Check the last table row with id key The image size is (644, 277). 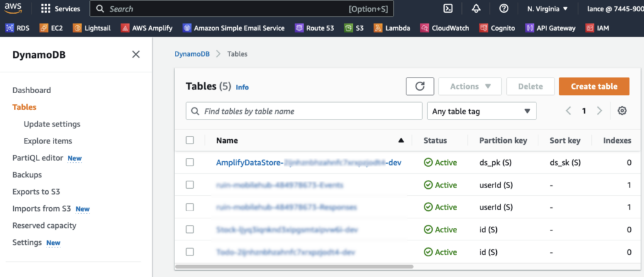[x=190, y=252]
